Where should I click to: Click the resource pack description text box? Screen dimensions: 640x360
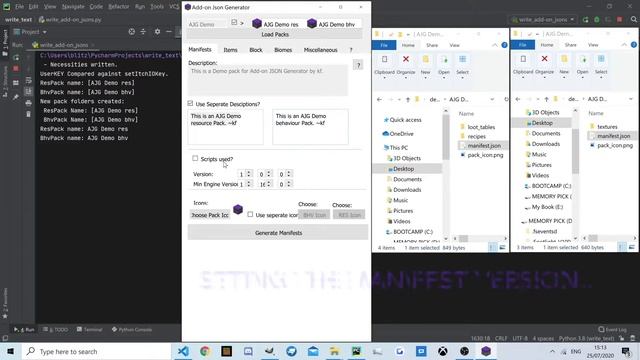pos(225,127)
